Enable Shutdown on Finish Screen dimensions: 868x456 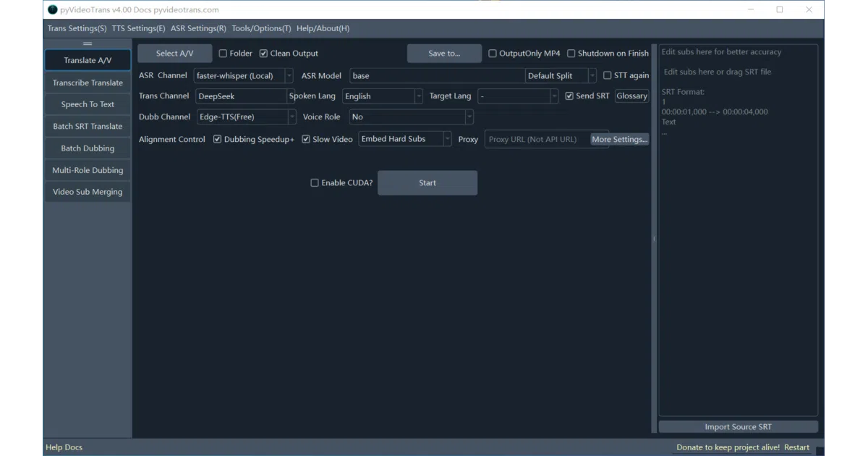point(571,54)
